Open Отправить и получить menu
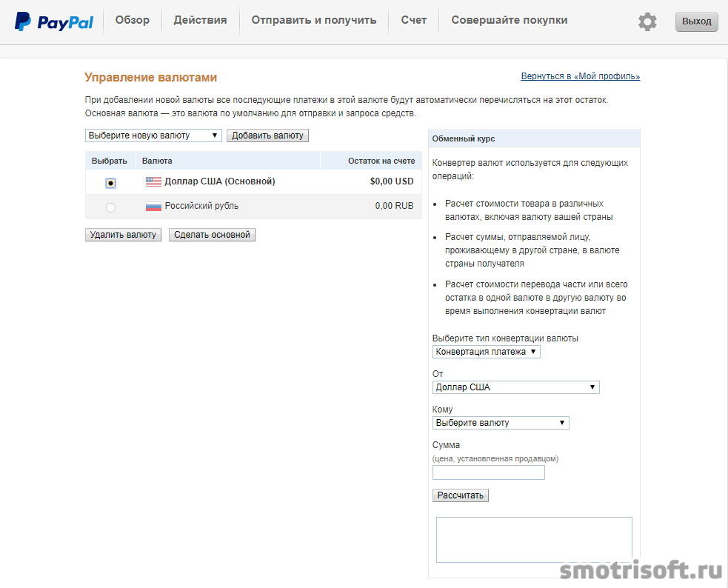 [314, 21]
